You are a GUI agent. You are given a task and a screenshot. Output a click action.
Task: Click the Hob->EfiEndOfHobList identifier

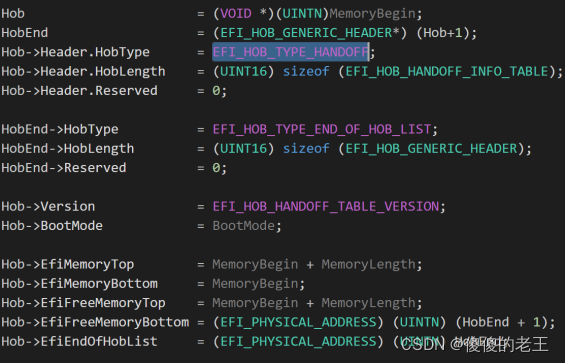(79, 342)
